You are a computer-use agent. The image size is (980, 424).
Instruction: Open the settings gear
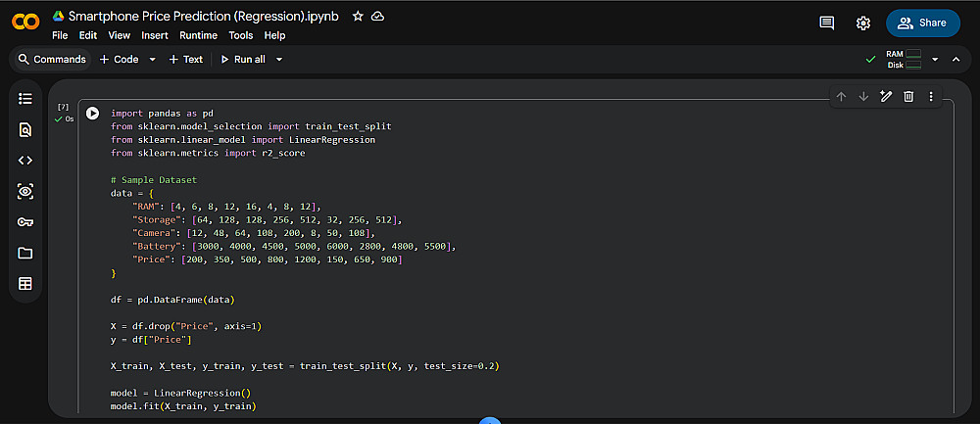[863, 23]
